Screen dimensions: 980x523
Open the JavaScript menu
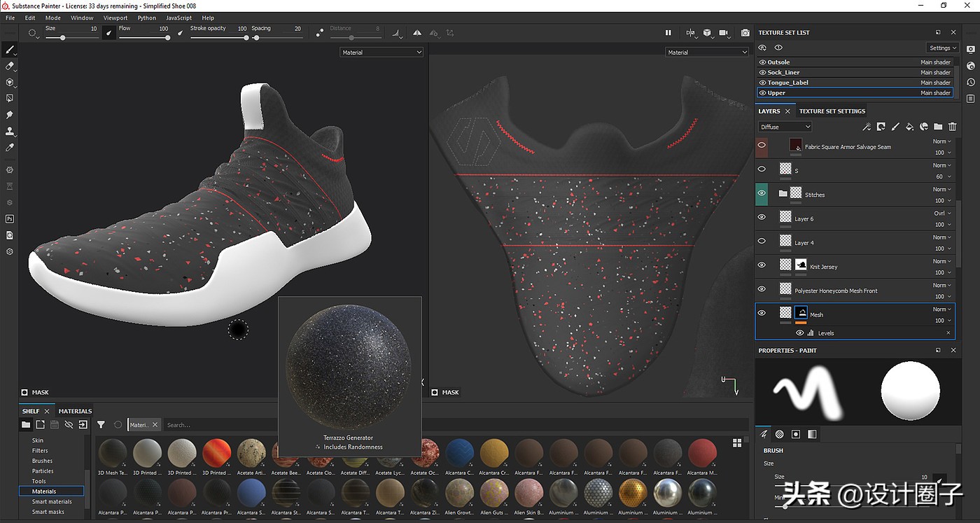point(179,18)
